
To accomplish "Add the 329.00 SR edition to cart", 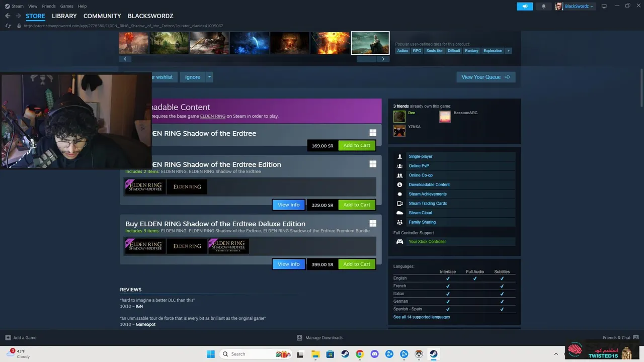I will point(357,205).
